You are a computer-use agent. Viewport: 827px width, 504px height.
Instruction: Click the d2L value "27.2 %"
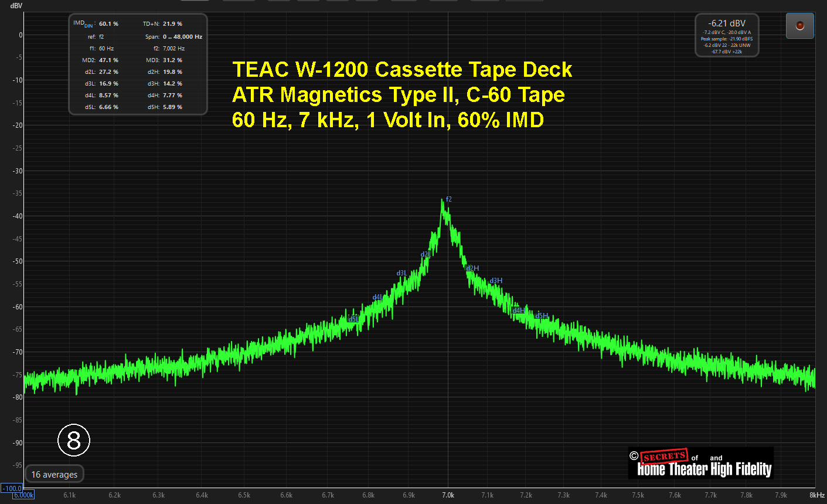point(108,72)
